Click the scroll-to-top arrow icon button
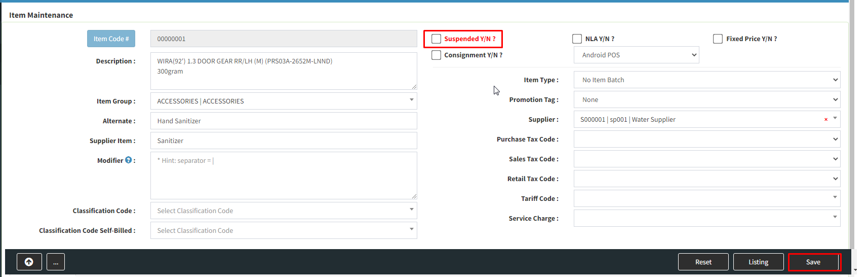This screenshot has height=277, width=868. coord(29,262)
